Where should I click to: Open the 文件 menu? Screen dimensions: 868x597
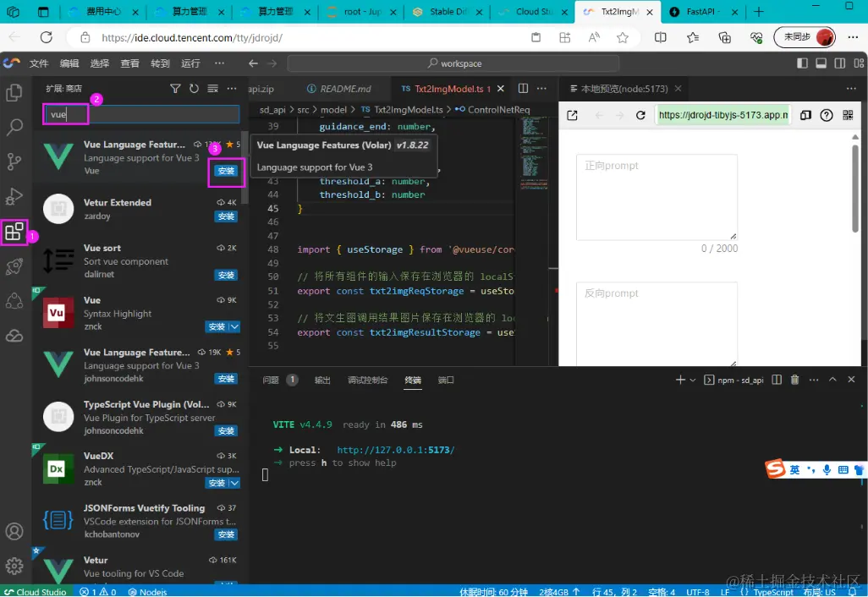coord(39,63)
